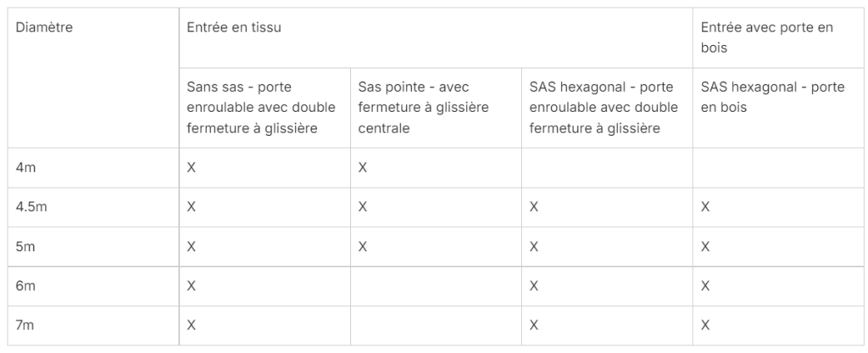The width and height of the screenshot is (868, 353).
Task: Click the 6m row label
Action: click(26, 287)
